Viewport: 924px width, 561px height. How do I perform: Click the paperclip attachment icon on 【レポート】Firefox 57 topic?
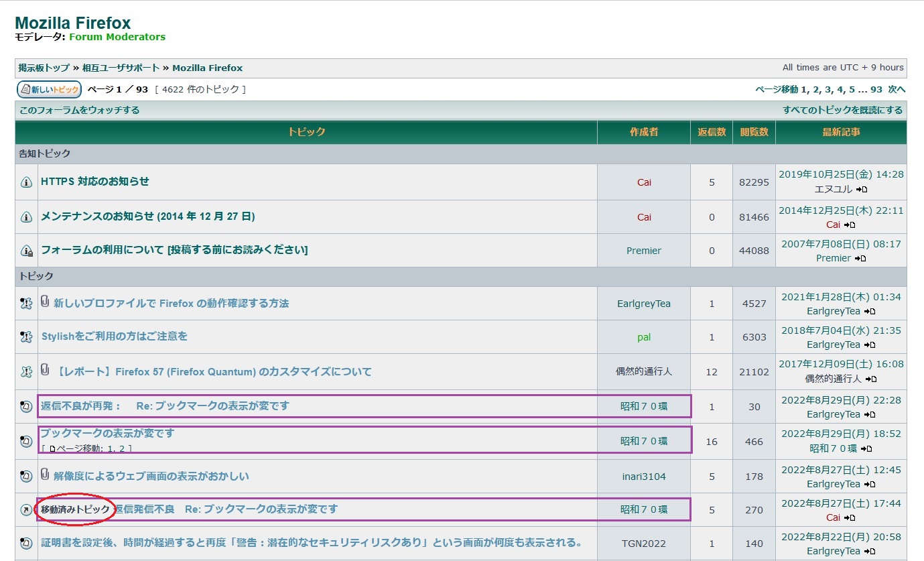coord(45,370)
